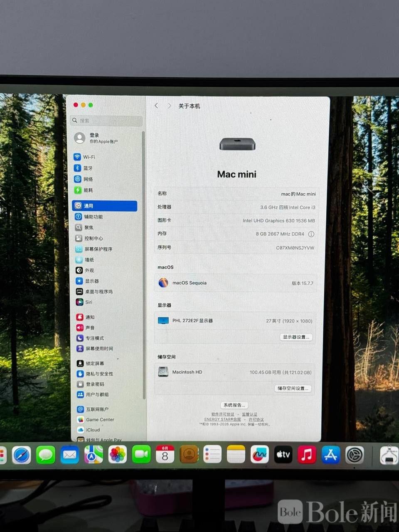
Task: Open 登录密码 settings
Action: 91,384
